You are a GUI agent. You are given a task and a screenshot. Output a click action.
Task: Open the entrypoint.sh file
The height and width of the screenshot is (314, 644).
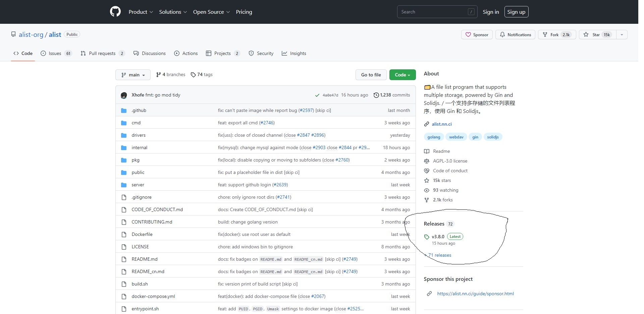click(145, 309)
